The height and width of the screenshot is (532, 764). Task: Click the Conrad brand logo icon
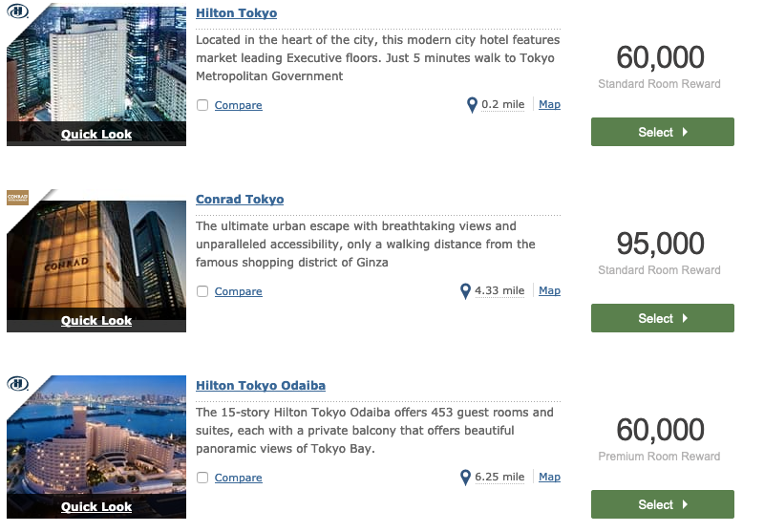click(18, 198)
